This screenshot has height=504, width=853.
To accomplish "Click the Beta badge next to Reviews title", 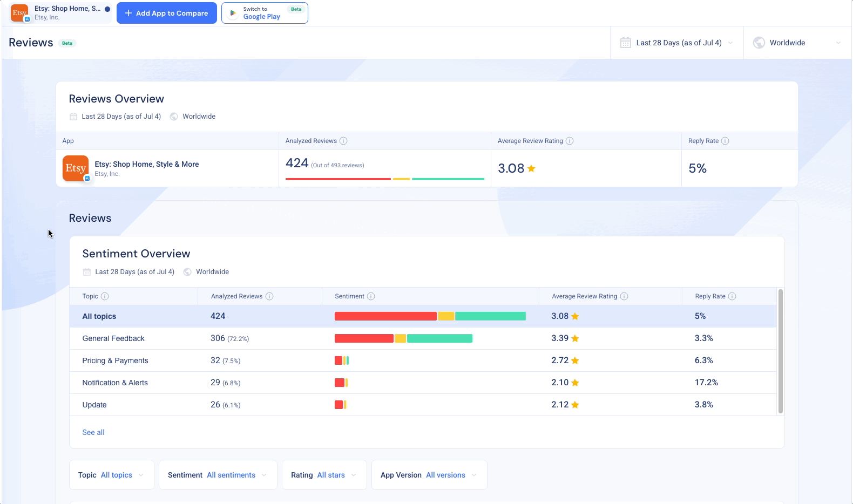I will click(x=67, y=43).
